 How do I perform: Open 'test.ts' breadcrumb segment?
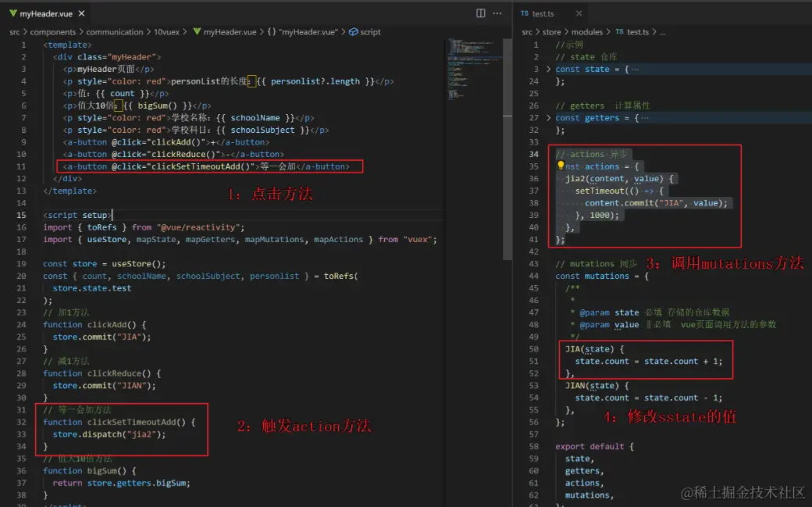point(638,32)
